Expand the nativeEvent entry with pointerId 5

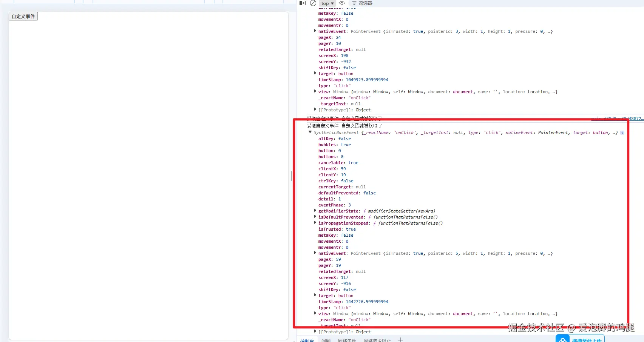315,253
